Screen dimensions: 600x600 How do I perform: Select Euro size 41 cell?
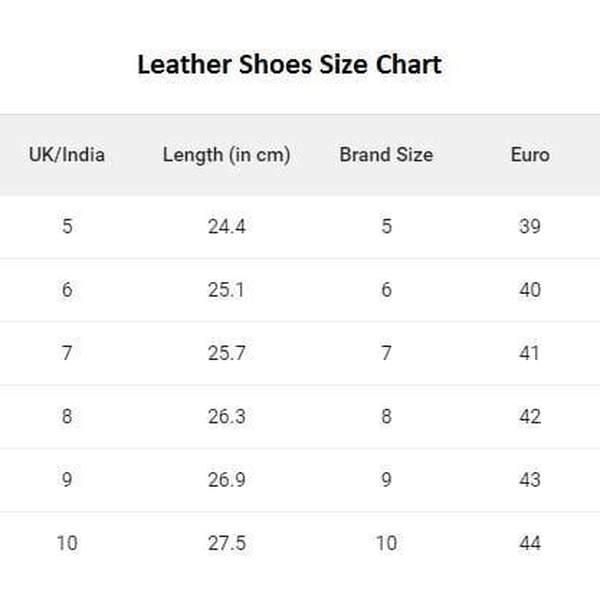[x=529, y=353]
